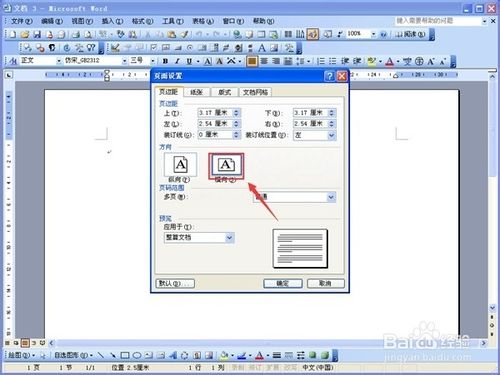Click the top margin input field 3.17 厘米
The image size is (500, 375).
[215, 113]
